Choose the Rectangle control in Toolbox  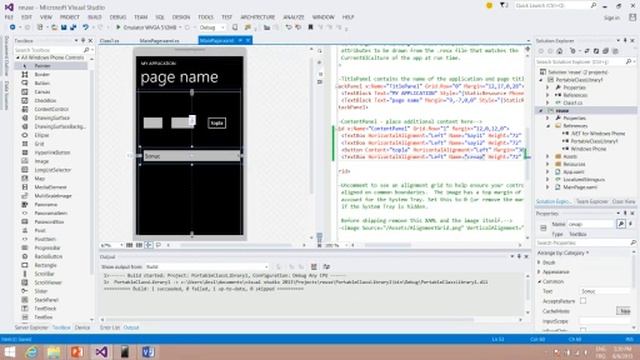(46, 265)
